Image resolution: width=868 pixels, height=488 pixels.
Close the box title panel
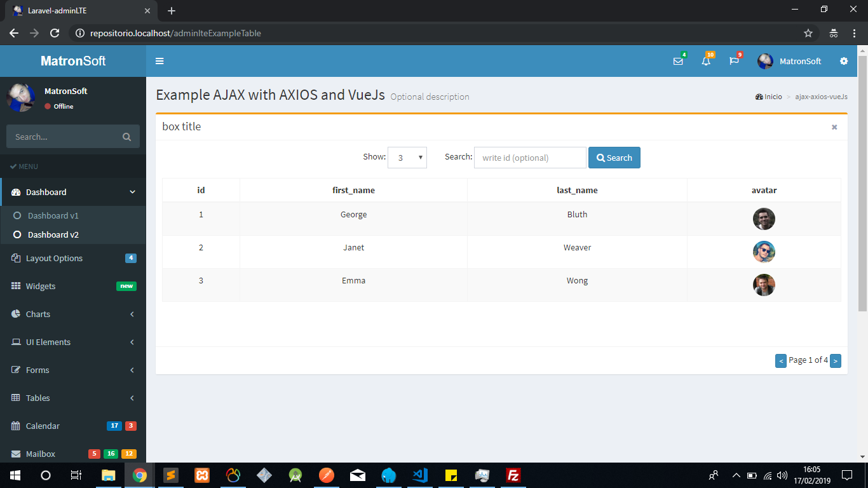(x=834, y=127)
